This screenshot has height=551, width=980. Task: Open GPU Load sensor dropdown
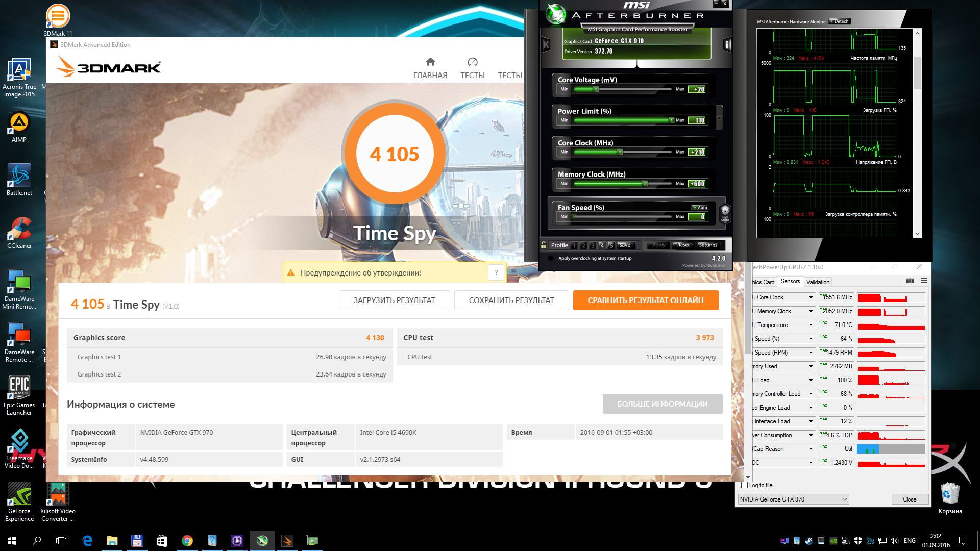tap(810, 380)
